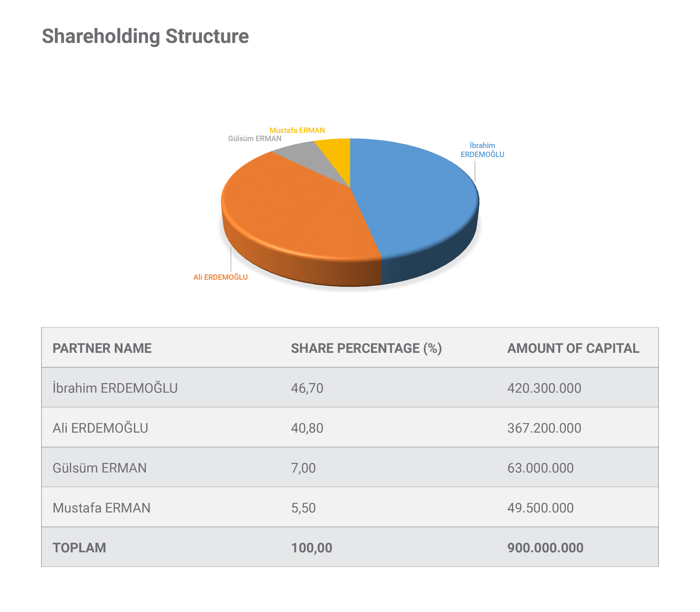Viewport: 700px width, 612px height.
Task: Click the 900.000.000 total capital cell
Action: click(545, 548)
